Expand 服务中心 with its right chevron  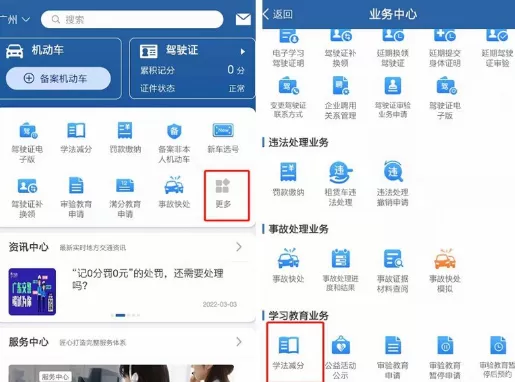239,342
